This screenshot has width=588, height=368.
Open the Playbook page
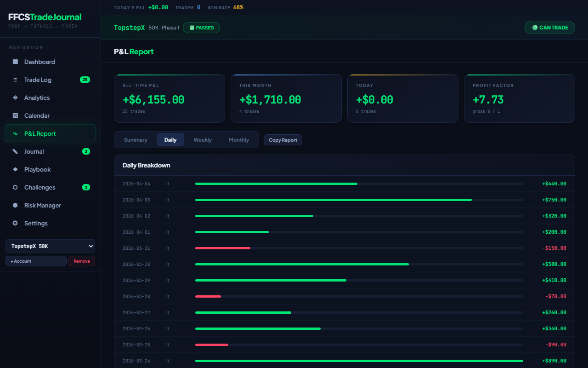click(50, 169)
